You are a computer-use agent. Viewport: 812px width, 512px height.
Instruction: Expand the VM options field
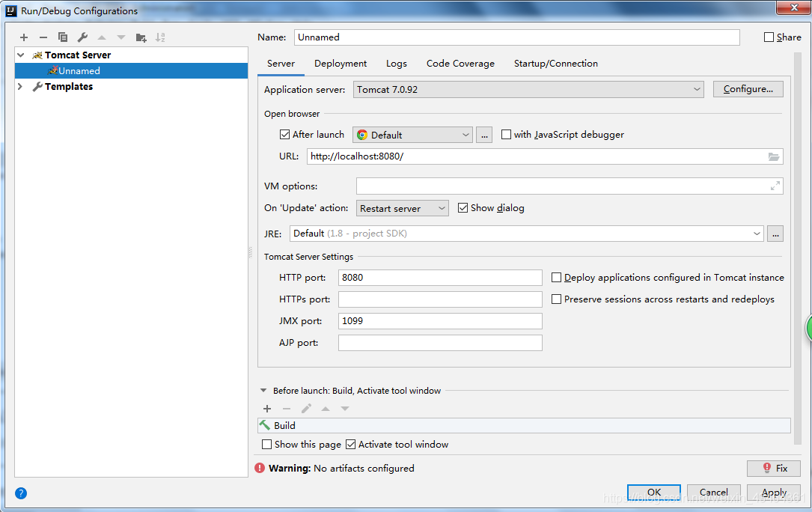tap(775, 186)
